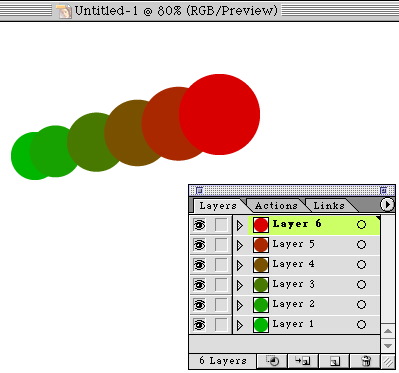This screenshot has height=373, width=399.
Task: Toggle the lock box for Layer 2
Action: (x=221, y=305)
